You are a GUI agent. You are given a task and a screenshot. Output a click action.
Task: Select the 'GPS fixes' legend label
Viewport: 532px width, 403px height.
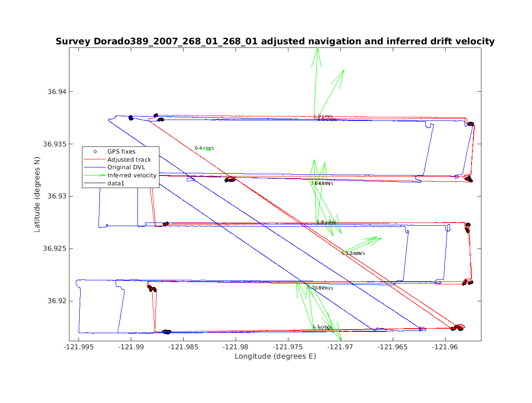click(121, 152)
